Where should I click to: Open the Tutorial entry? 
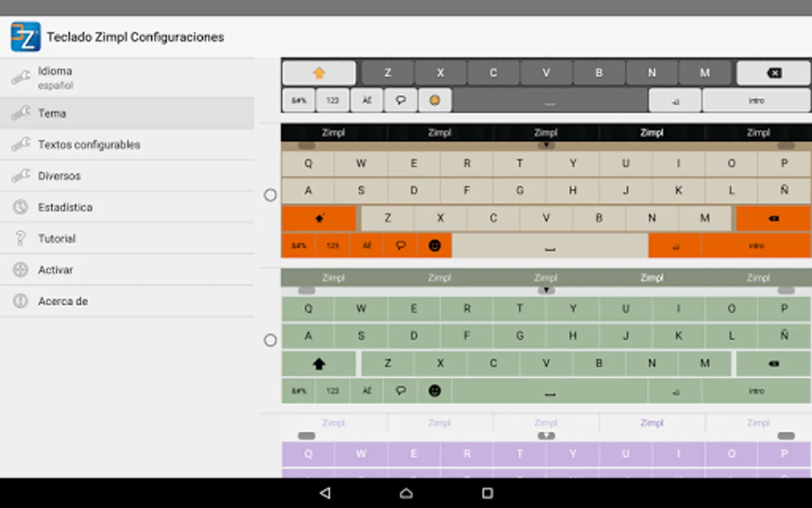(x=127, y=238)
